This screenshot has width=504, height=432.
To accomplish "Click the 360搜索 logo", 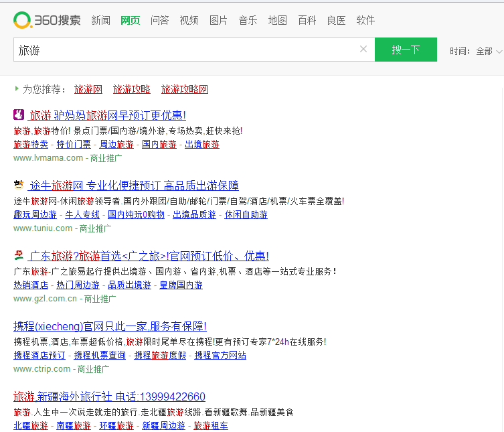I will 47,20.
